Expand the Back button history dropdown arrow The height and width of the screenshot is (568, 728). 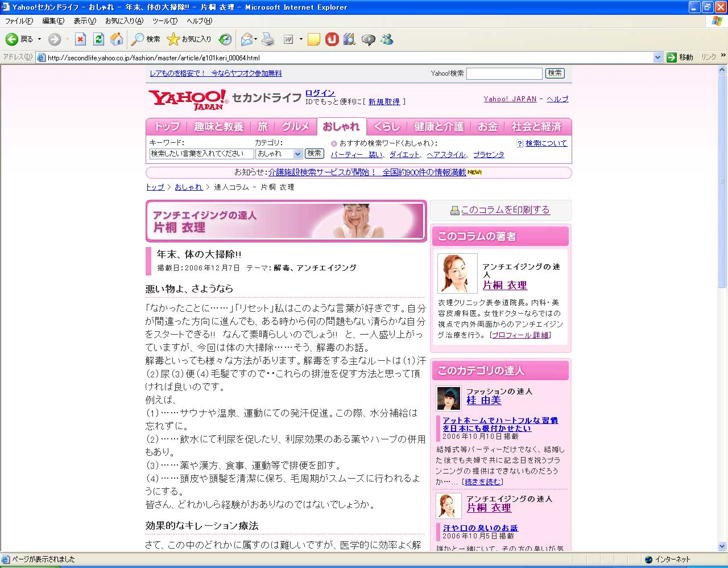[39, 39]
